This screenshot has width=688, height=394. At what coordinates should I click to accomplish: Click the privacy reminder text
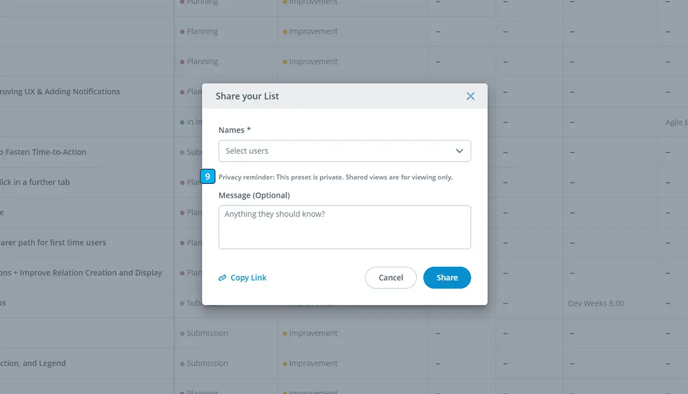(x=336, y=177)
